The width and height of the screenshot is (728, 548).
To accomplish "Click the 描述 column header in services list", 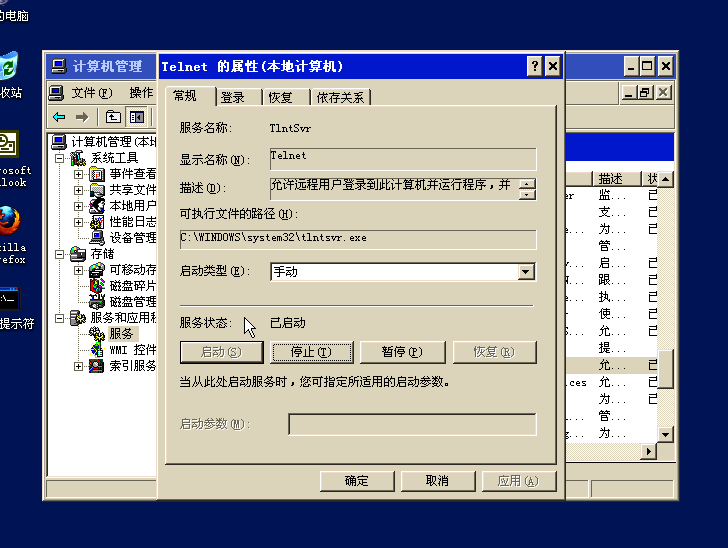I will 616,179.
